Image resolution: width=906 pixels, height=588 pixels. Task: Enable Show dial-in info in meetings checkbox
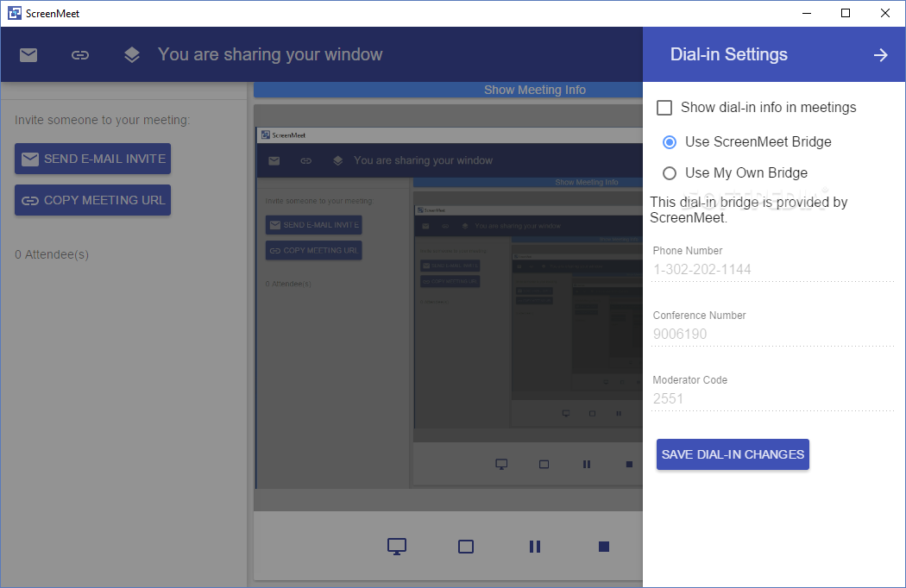pyautogui.click(x=664, y=108)
